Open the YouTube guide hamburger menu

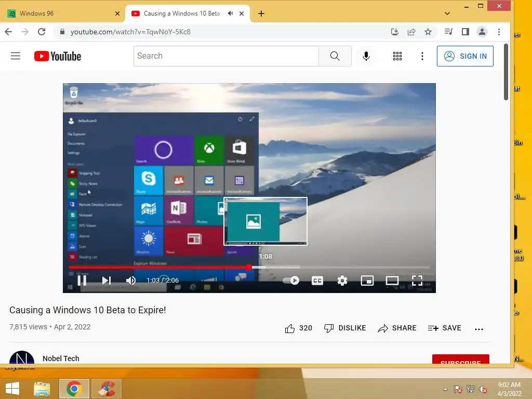pyautogui.click(x=16, y=56)
